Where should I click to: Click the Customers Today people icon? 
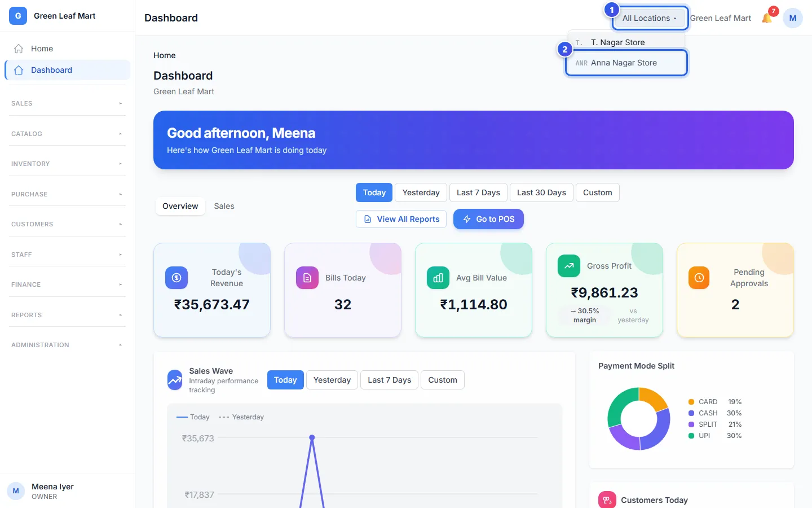coord(607,500)
